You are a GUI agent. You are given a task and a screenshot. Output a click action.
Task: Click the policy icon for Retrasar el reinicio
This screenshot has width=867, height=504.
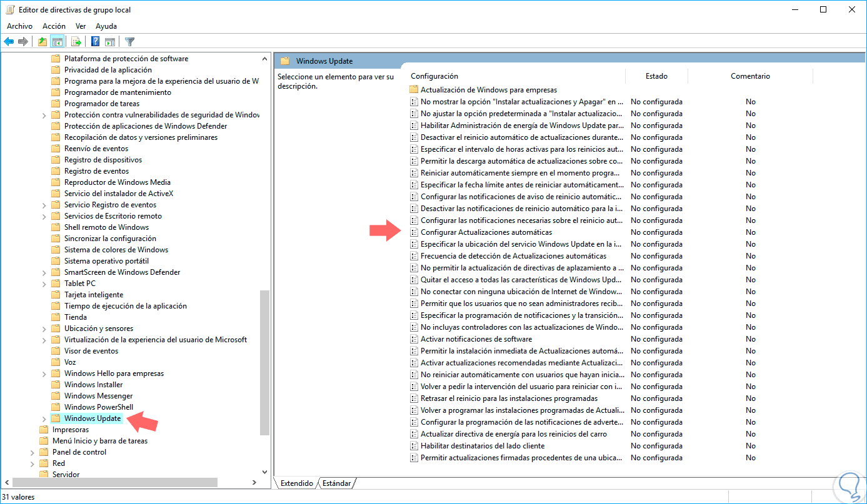[x=413, y=398]
